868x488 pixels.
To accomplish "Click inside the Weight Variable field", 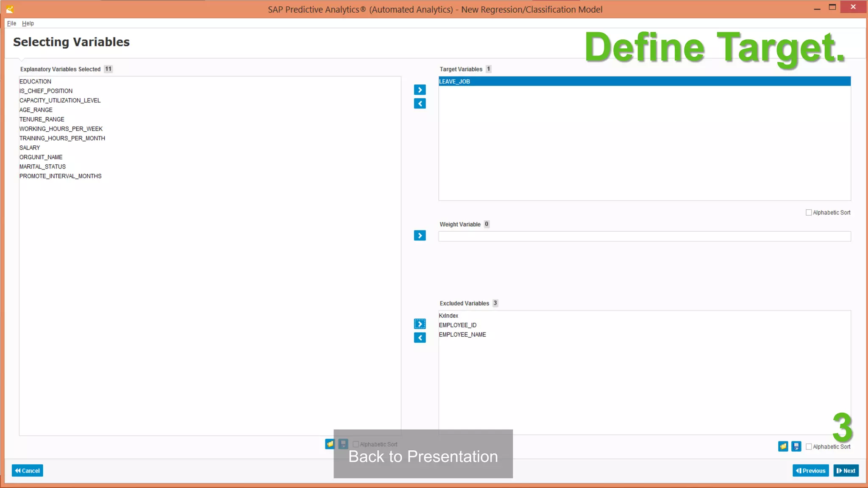I will click(x=644, y=236).
